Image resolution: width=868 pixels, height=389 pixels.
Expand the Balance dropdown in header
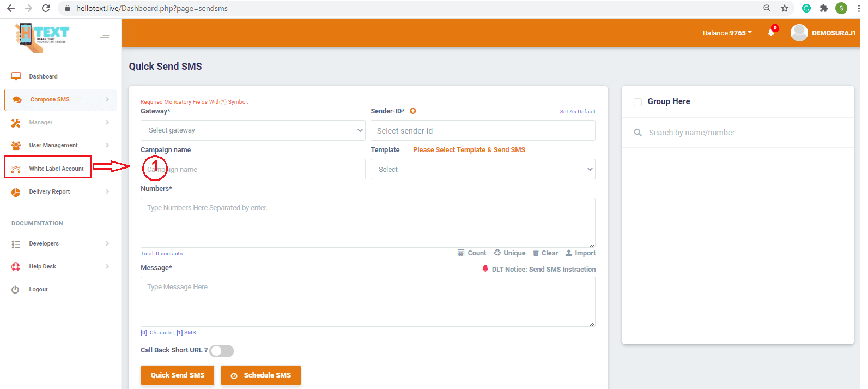[x=727, y=33]
